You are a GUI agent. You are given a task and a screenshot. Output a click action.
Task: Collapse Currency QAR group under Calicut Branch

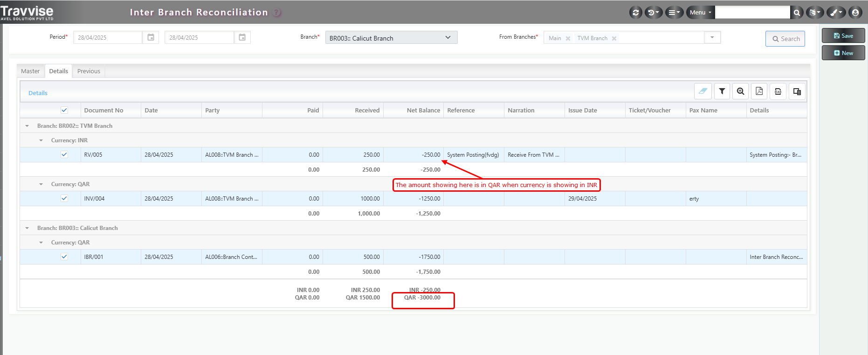41,243
